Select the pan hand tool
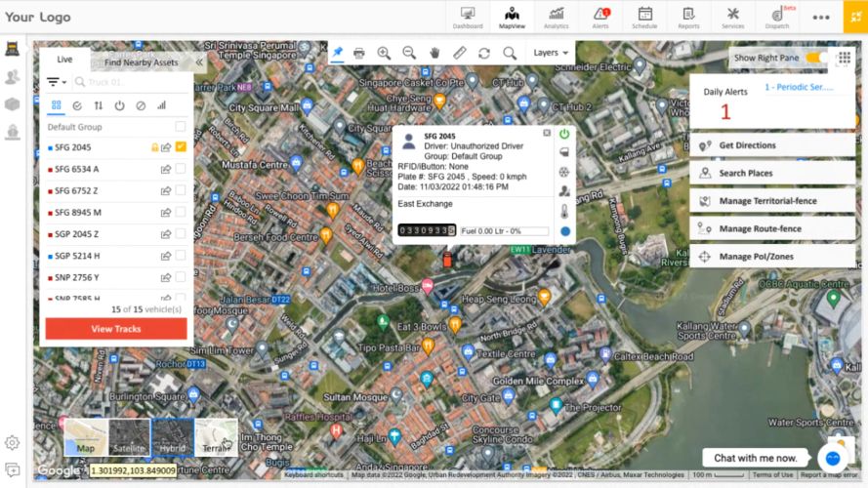 pyautogui.click(x=434, y=53)
